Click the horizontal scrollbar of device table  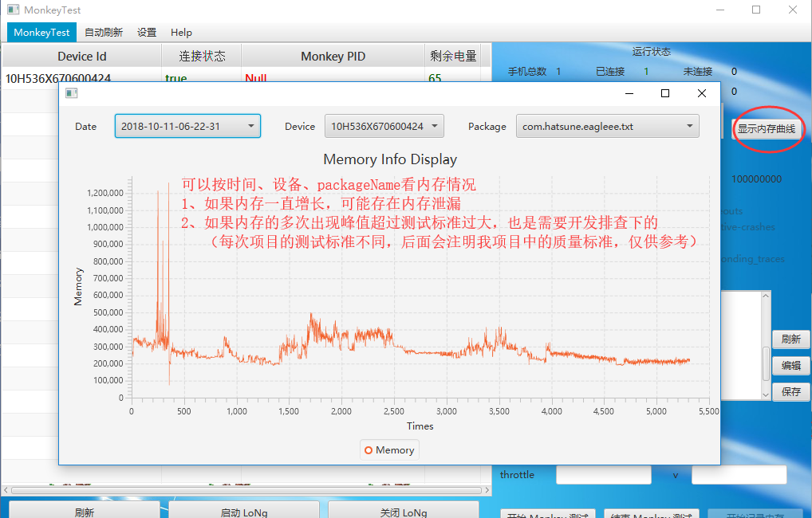(x=246, y=490)
